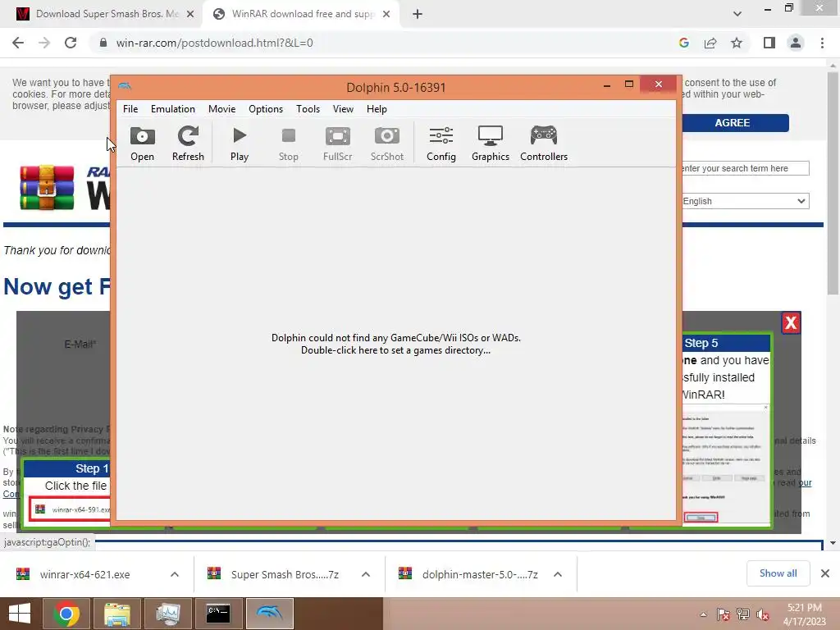Close the WinRAR download browser tab

click(386, 15)
